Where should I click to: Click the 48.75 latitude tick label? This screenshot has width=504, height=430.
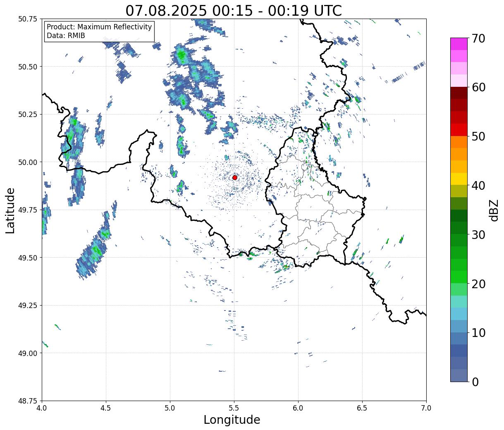pyautogui.click(x=28, y=401)
